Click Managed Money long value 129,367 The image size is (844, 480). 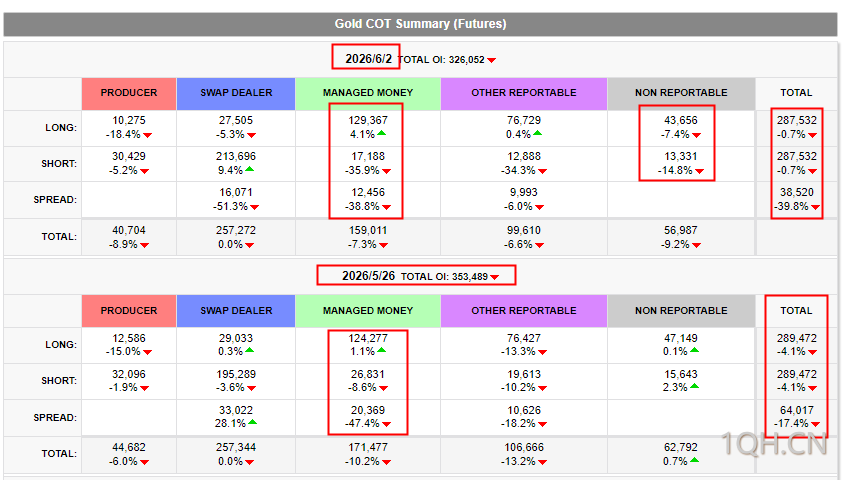[368, 120]
